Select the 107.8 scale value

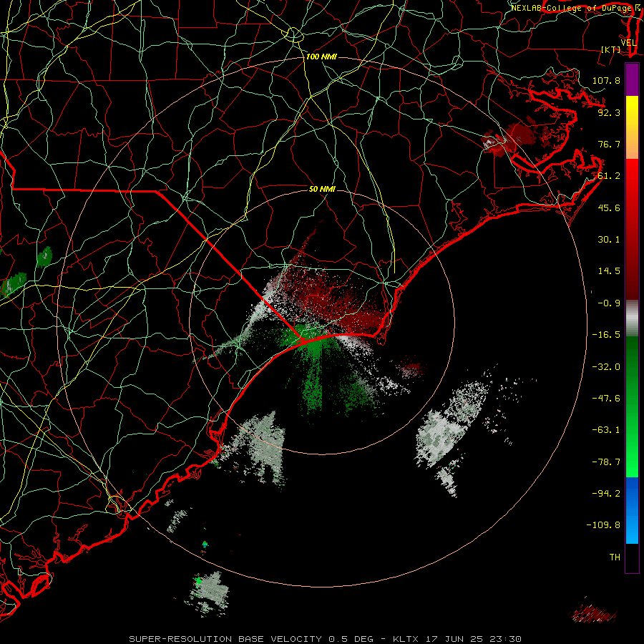(606, 80)
